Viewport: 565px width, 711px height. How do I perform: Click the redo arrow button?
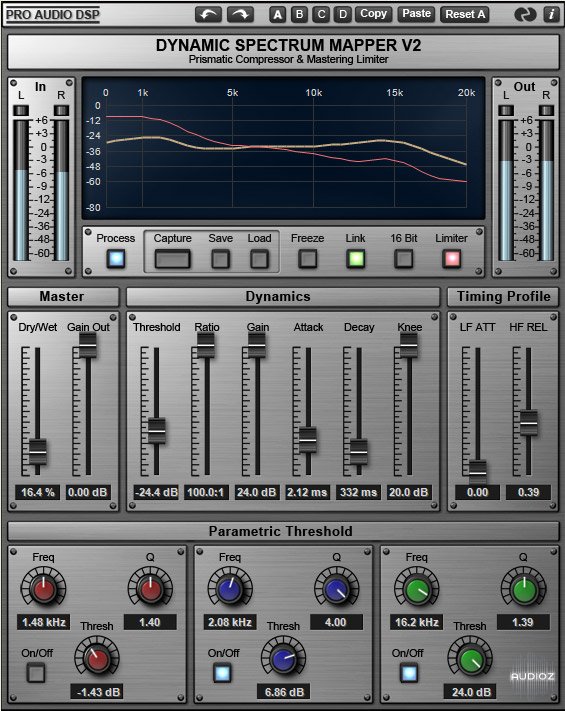(240, 15)
